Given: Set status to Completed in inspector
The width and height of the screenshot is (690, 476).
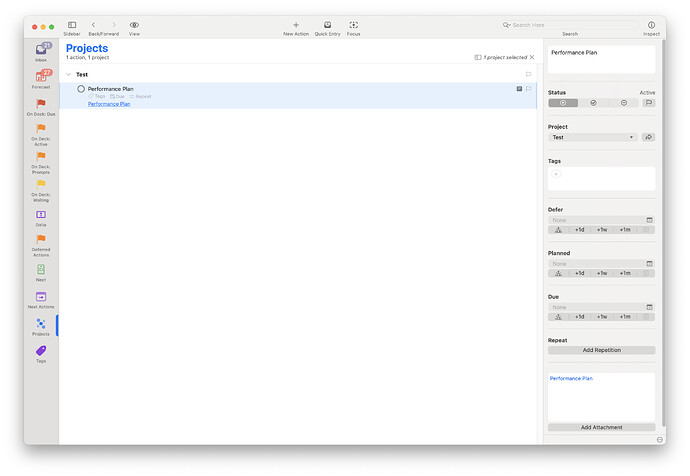Looking at the screenshot, I should pyautogui.click(x=593, y=102).
